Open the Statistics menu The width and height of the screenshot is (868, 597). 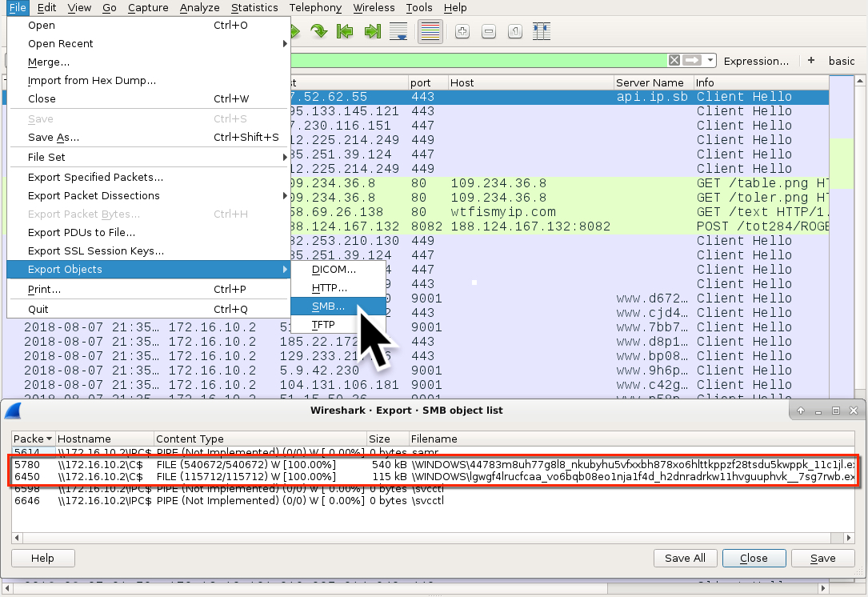pyautogui.click(x=254, y=8)
